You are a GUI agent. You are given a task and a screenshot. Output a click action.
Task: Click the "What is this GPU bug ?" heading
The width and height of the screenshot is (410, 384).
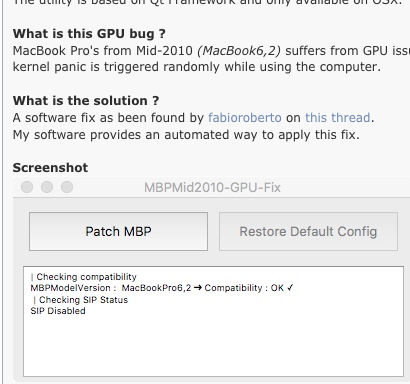[89, 34]
